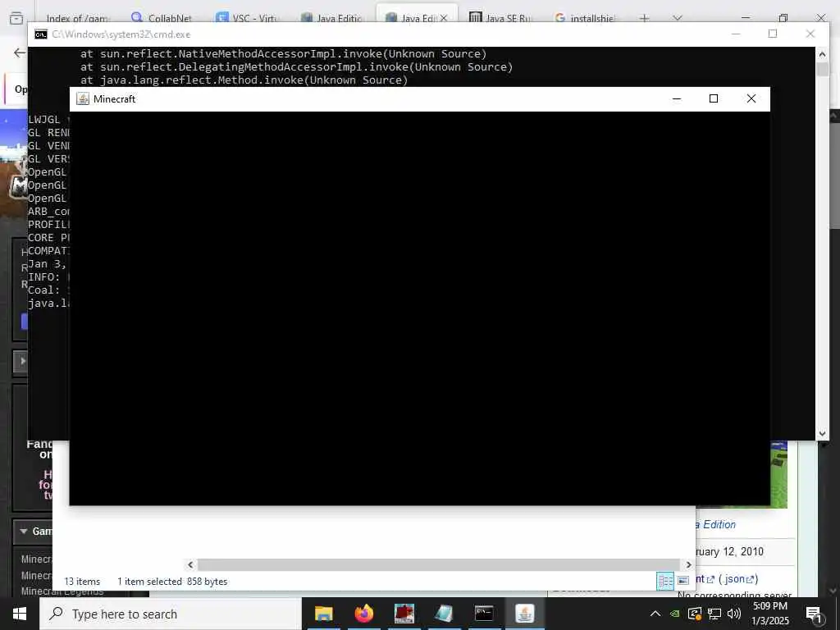Click the Explorer horizontal scrollbar thumb
Image resolution: width=840 pixels, height=630 pixels.
[x=440, y=564]
